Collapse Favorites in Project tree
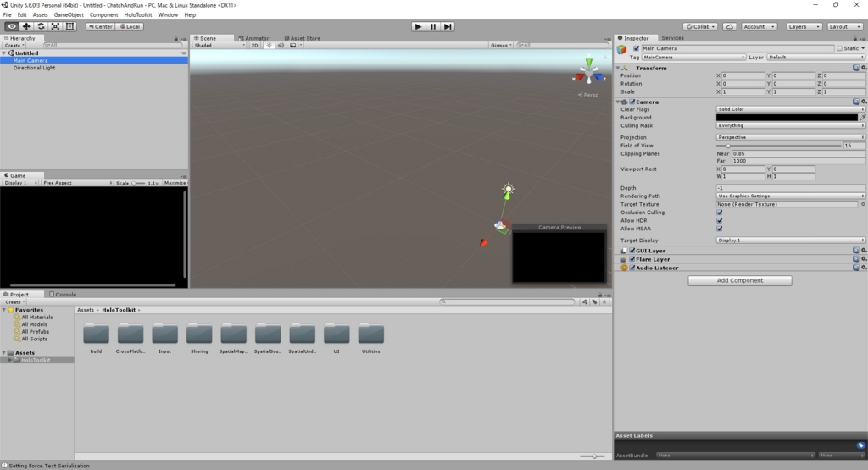Image resolution: width=868 pixels, height=470 pixels. (4, 310)
